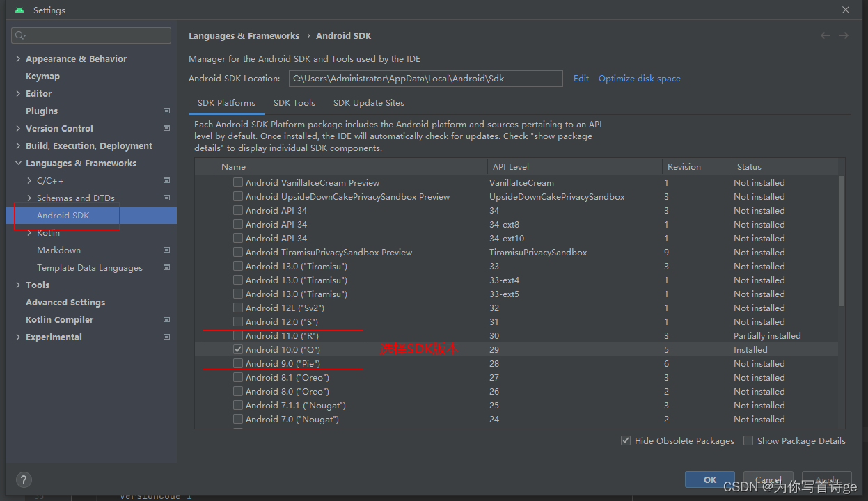Select Android 13.0 ("Tiramisu") API 33-ext4 row
The height and width of the screenshot is (501, 868).
tap(516, 280)
